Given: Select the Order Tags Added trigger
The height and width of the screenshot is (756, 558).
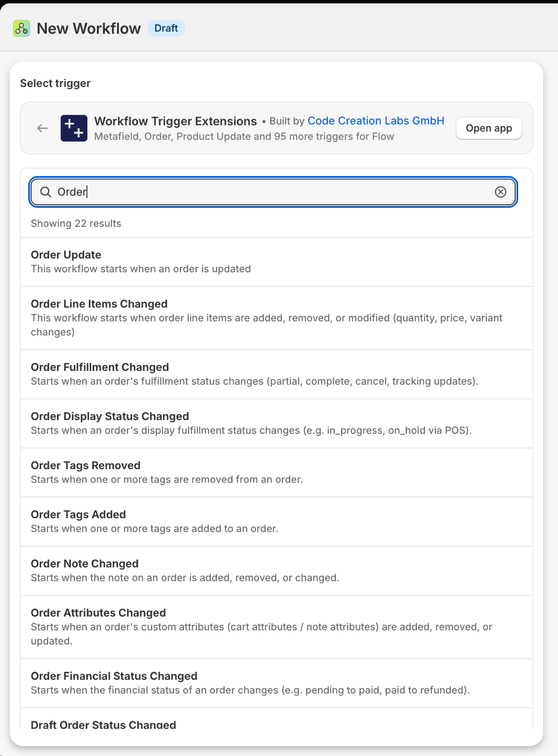Looking at the screenshot, I should pyautogui.click(x=277, y=522).
